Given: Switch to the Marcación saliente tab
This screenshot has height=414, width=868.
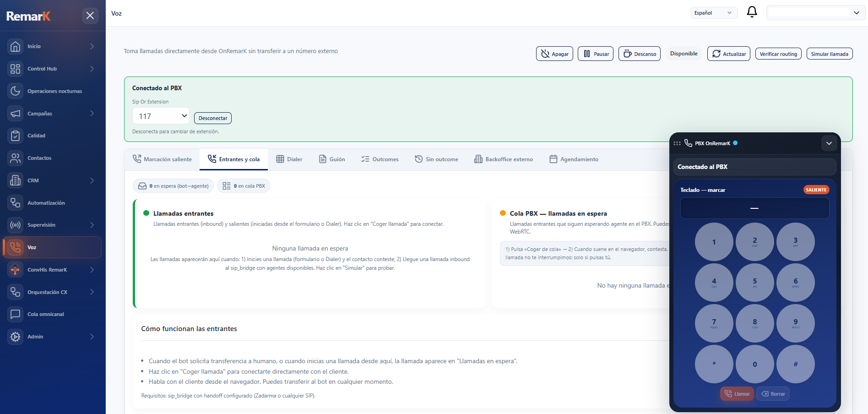Looking at the screenshot, I should [x=162, y=159].
